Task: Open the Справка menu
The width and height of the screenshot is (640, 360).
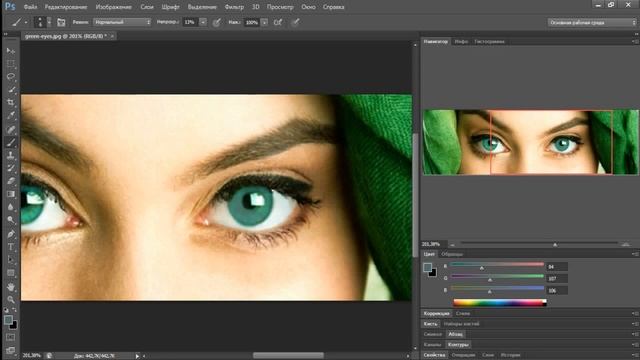Action: (333, 7)
